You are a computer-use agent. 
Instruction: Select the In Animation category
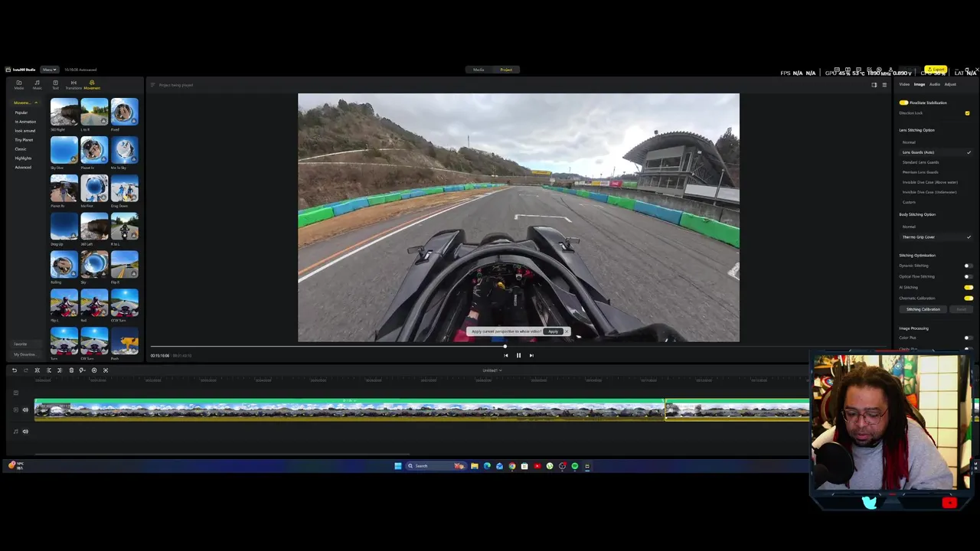pos(25,122)
